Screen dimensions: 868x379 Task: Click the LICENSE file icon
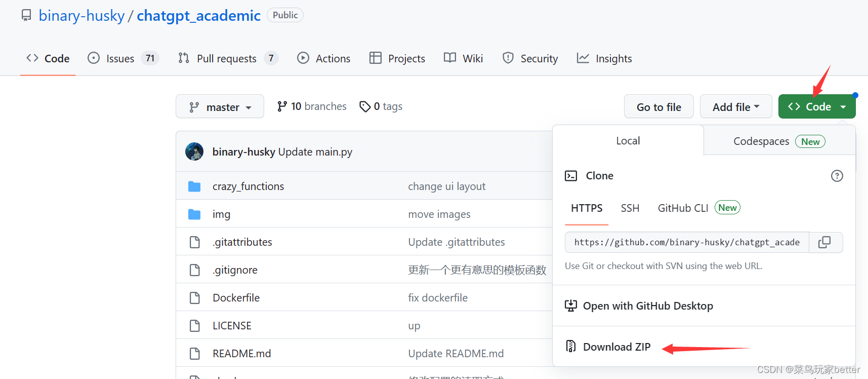[194, 326]
